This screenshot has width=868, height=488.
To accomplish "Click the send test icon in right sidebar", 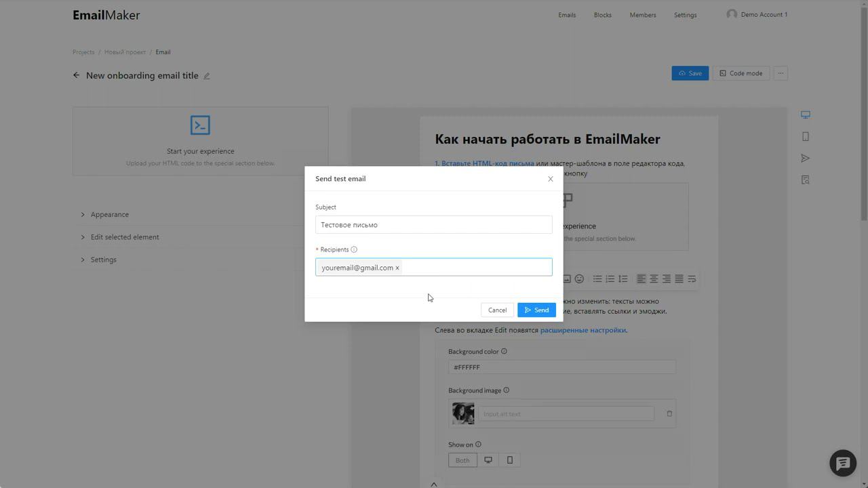I will point(806,158).
